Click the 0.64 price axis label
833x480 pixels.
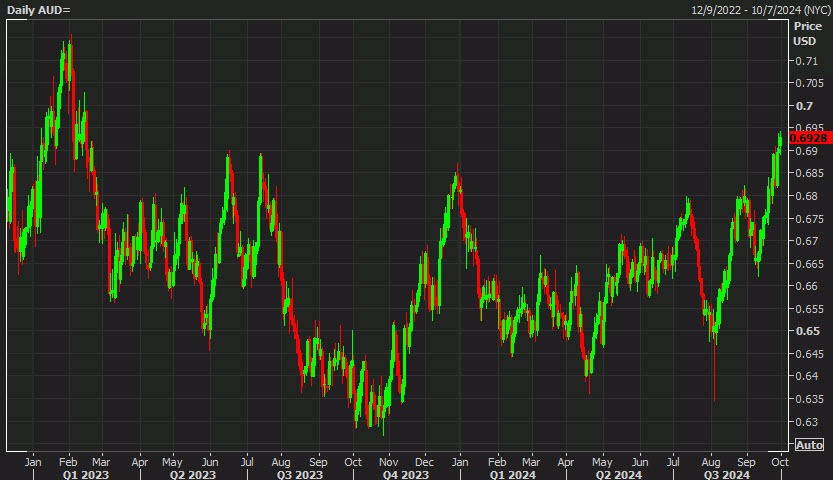click(x=806, y=376)
